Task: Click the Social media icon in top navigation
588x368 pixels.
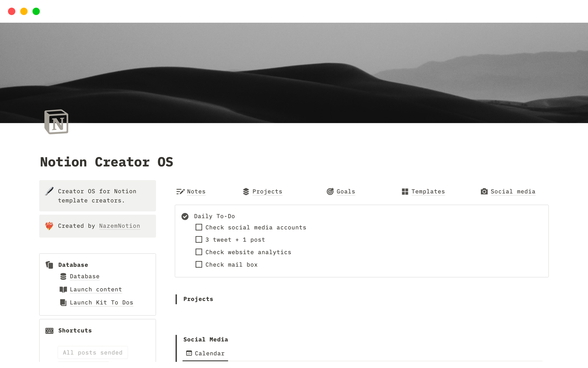Action: (x=484, y=192)
